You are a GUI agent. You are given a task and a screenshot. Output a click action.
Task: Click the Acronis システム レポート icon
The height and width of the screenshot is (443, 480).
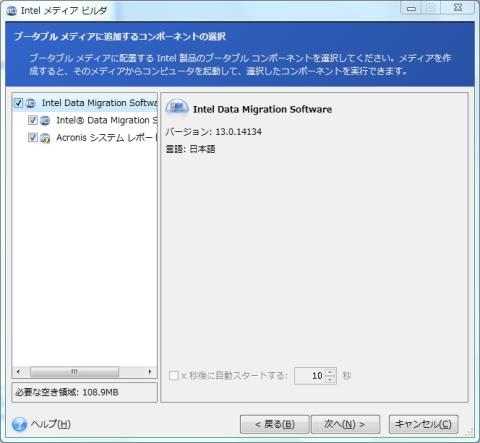coord(45,138)
